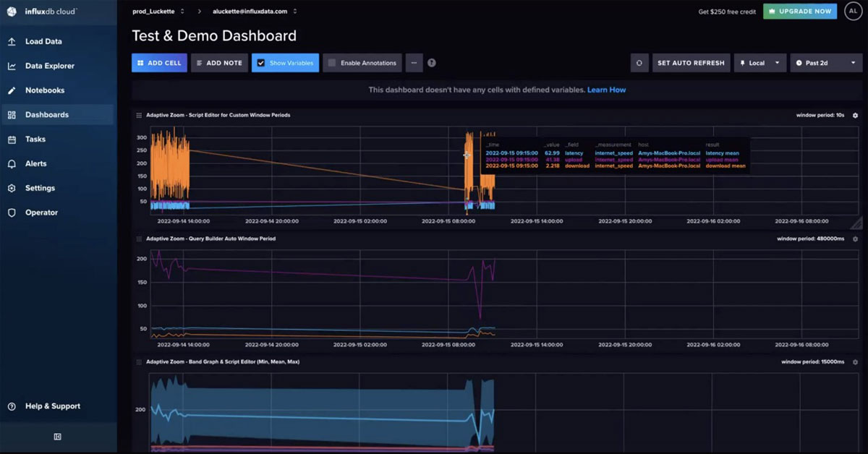Open the more options menu next to Enable Annotations
The width and height of the screenshot is (868, 454).
pos(414,63)
